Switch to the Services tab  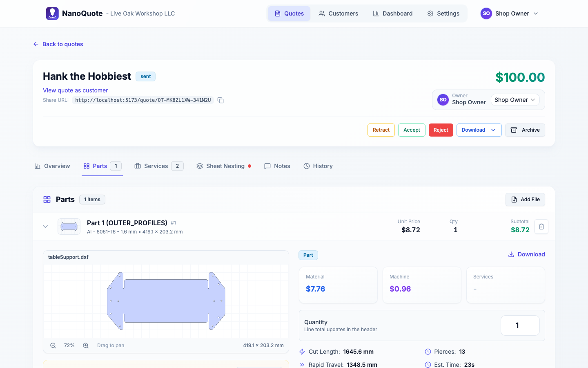(x=158, y=166)
